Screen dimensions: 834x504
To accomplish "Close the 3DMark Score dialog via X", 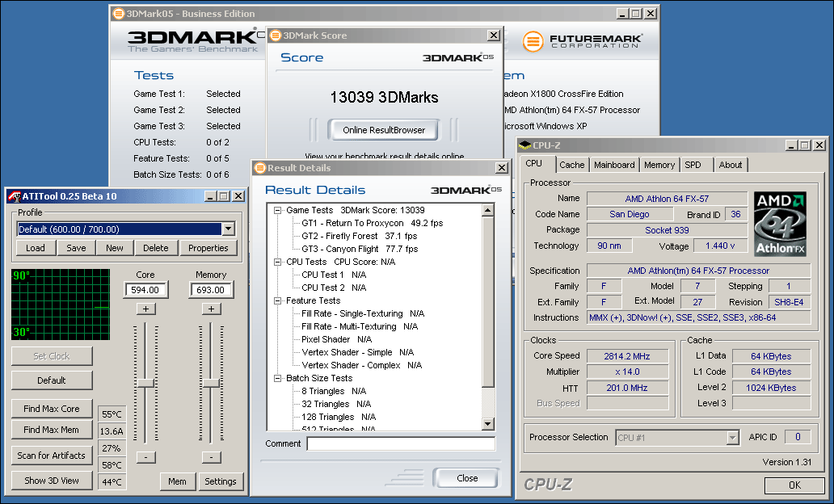I will point(494,35).
